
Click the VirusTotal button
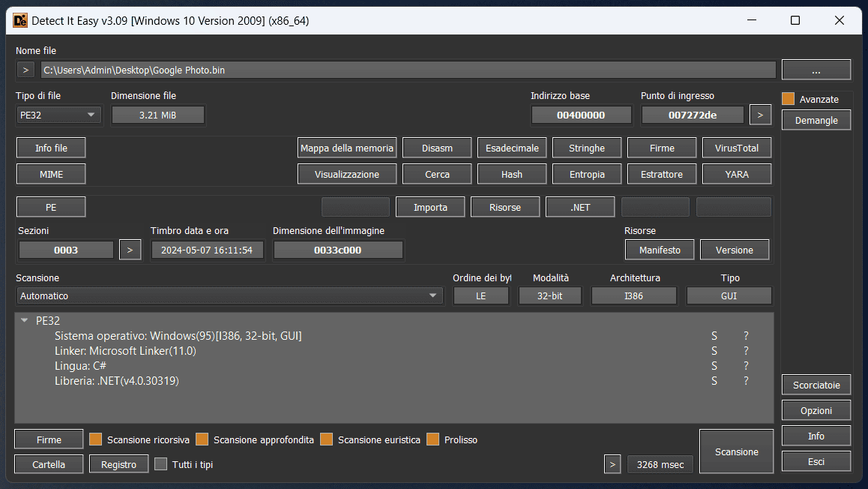click(737, 148)
